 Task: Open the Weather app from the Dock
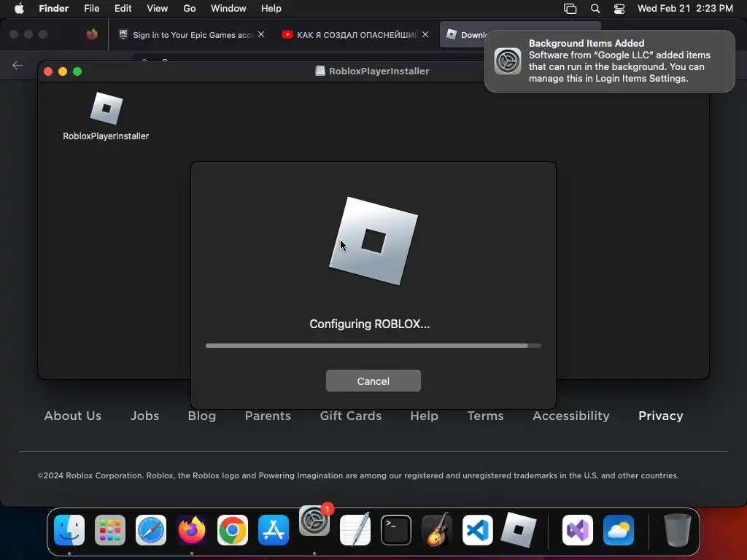click(x=619, y=530)
